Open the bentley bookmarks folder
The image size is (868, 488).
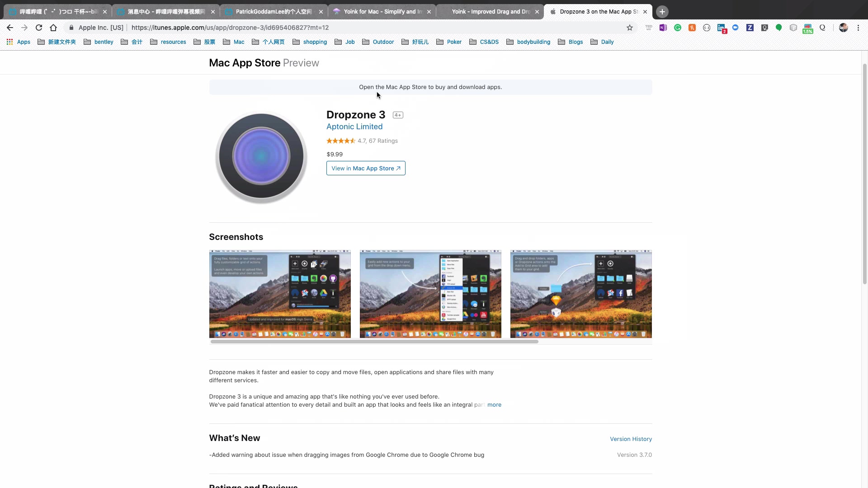click(x=99, y=42)
